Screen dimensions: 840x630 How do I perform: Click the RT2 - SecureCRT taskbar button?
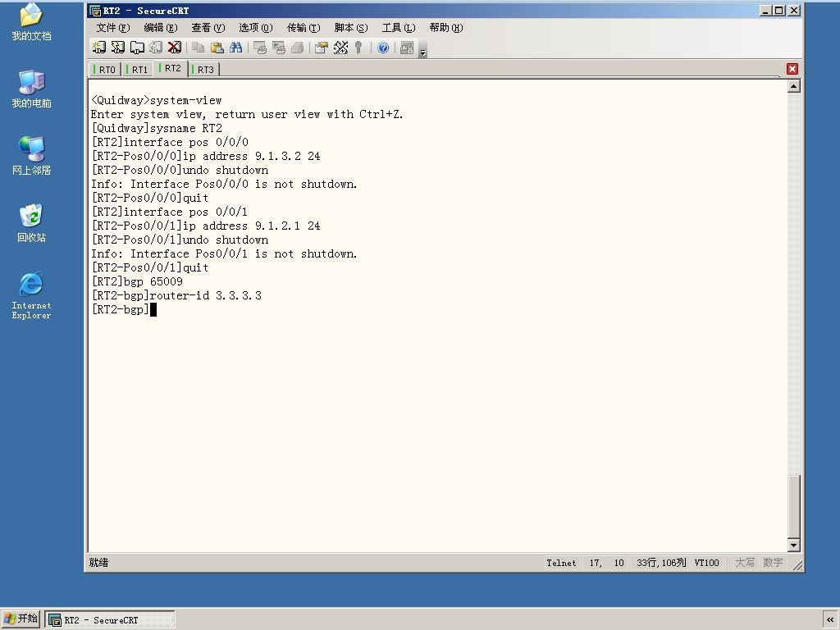[111, 620]
